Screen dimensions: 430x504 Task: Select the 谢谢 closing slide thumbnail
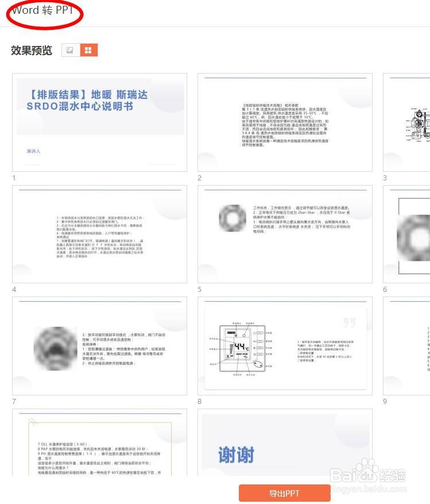coord(285,443)
